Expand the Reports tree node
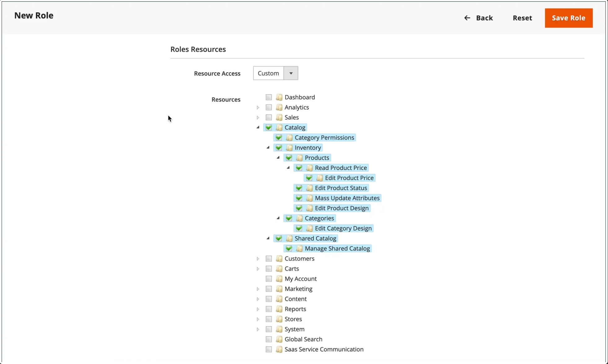The height and width of the screenshot is (364, 608). (x=258, y=309)
